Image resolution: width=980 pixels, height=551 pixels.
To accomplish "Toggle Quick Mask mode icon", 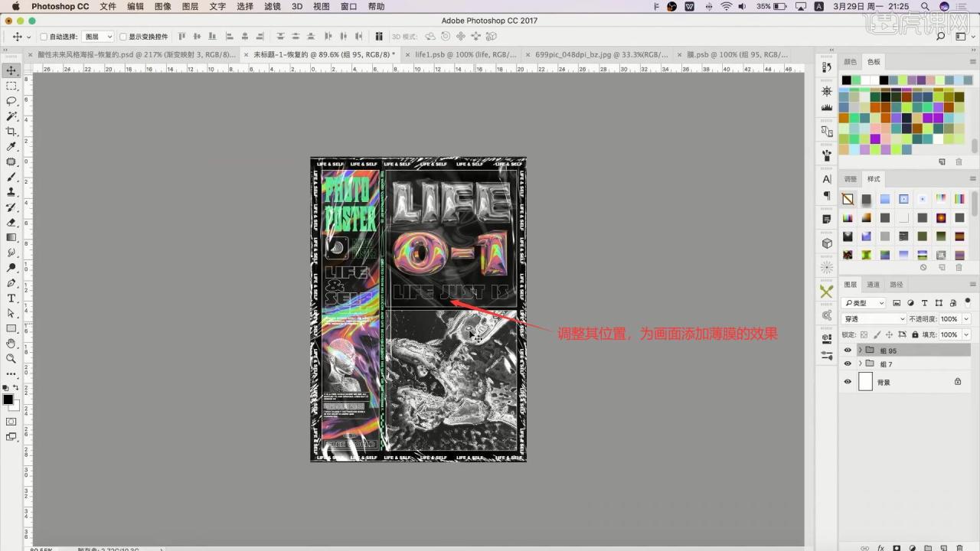I will tap(11, 422).
